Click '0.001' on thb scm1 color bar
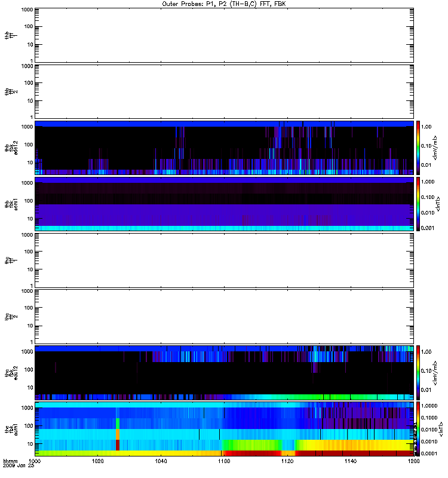Viewport: 448px width, 478px height. click(428, 228)
